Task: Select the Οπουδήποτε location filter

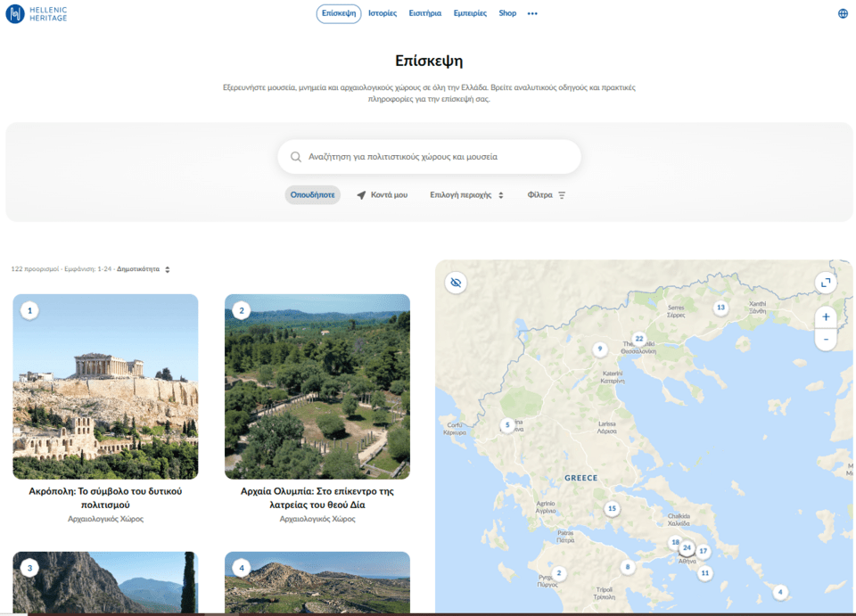Action: point(312,195)
